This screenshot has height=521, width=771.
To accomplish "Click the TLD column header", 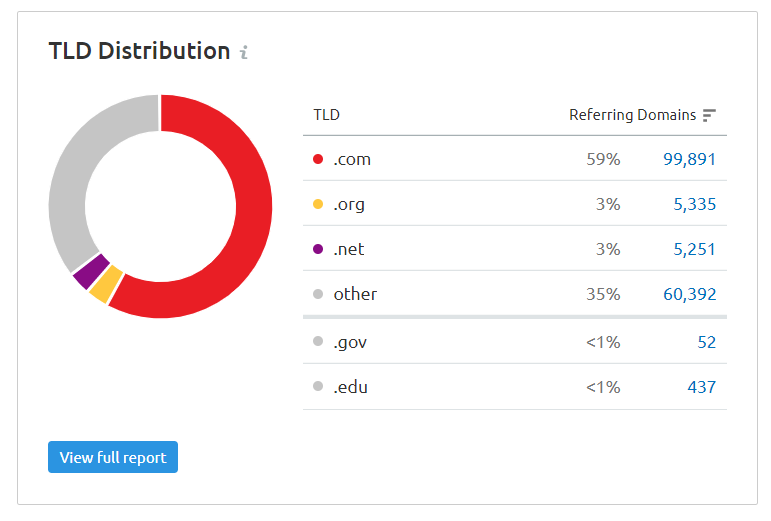I will (326, 115).
